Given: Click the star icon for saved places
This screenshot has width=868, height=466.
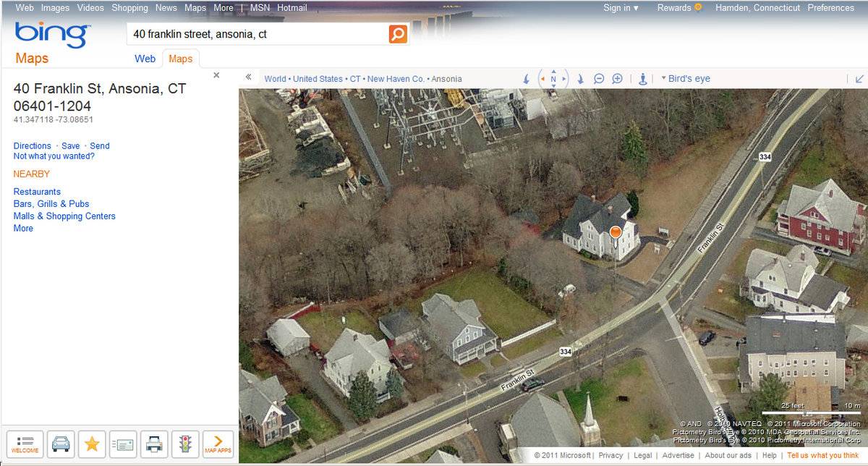Looking at the screenshot, I should click(x=92, y=444).
